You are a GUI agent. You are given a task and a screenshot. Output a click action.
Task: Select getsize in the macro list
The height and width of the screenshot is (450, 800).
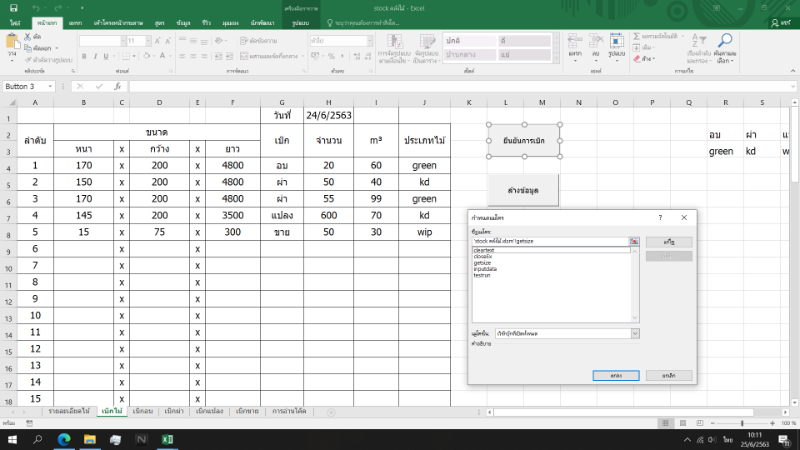point(482,262)
